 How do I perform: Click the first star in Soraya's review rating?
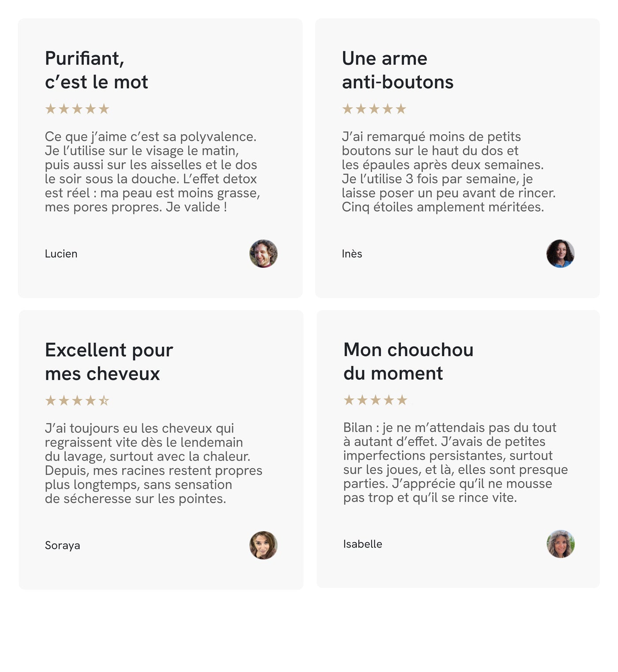(x=51, y=401)
